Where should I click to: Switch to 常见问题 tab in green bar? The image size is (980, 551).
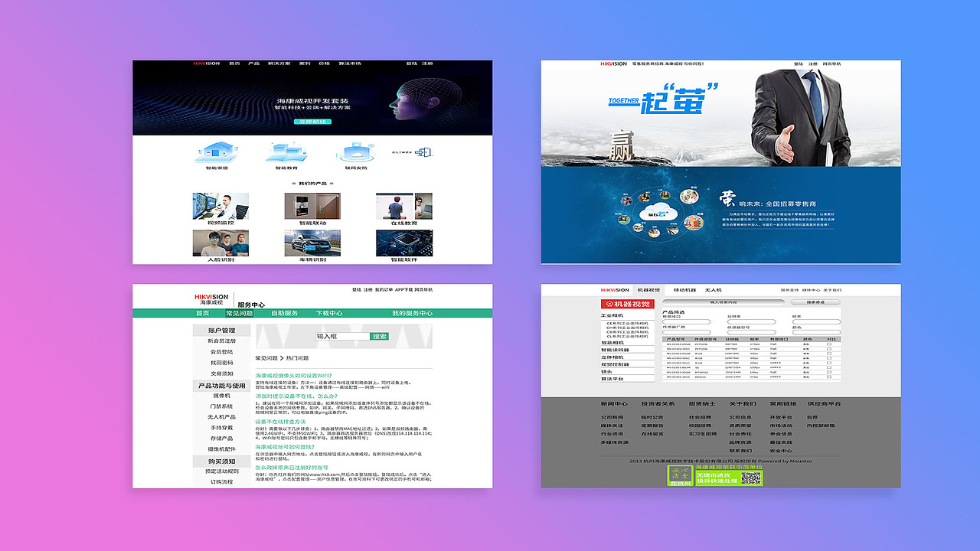tap(239, 313)
